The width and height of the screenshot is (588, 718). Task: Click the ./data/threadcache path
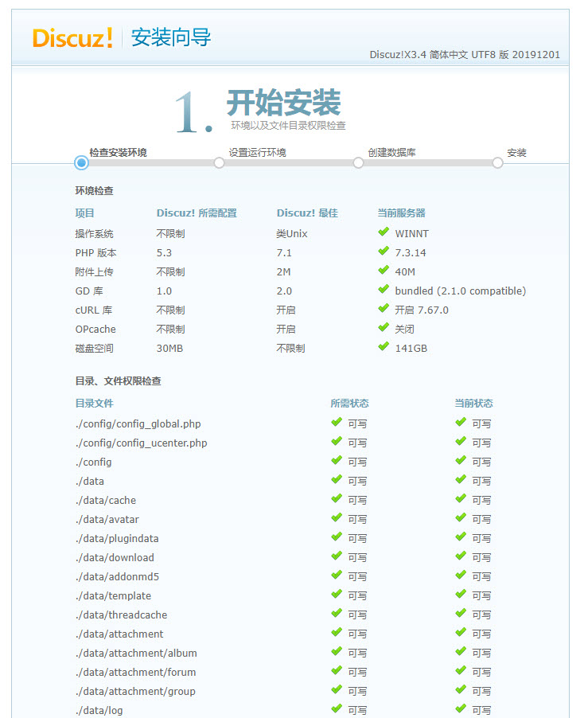pos(121,615)
